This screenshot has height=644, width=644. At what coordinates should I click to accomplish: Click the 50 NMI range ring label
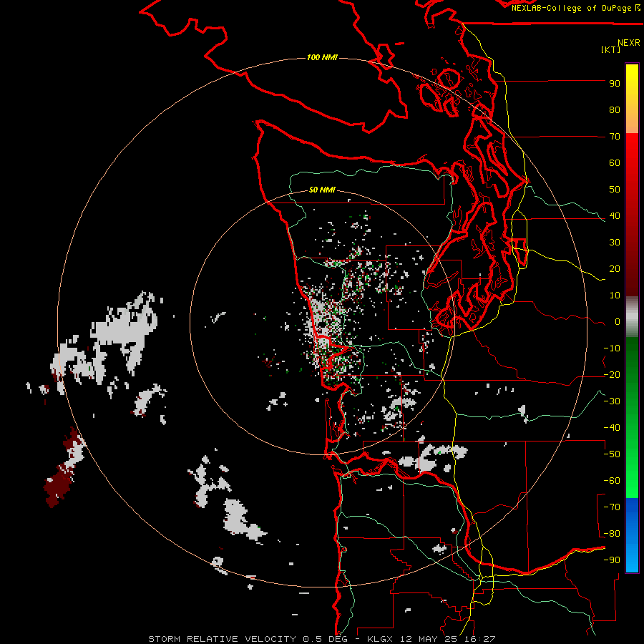click(322, 190)
